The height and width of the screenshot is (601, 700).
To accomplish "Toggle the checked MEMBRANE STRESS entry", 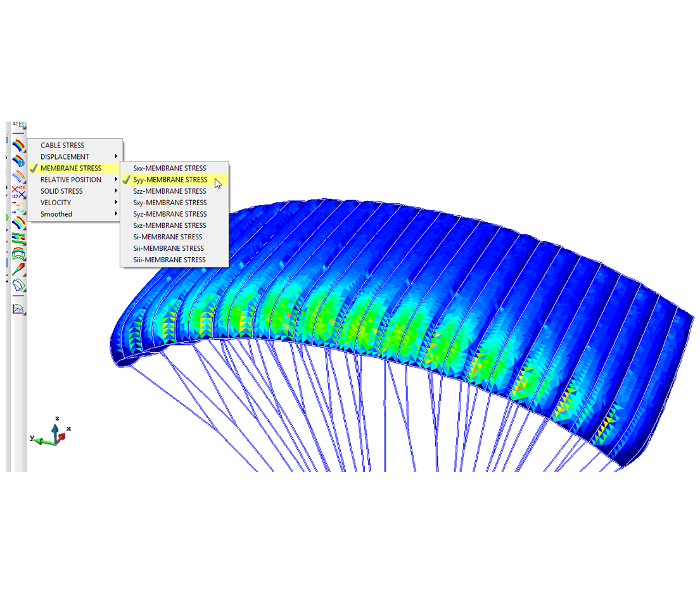I will 71,168.
